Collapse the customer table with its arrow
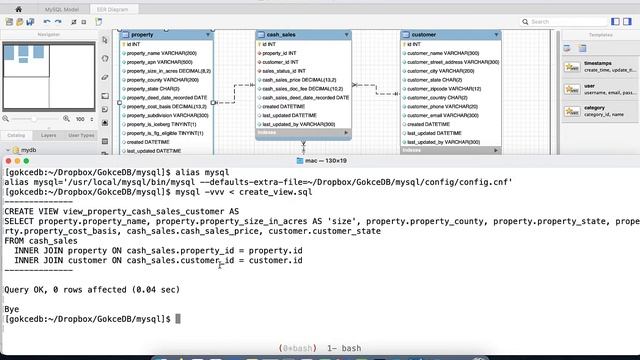640x360 pixels. (x=496, y=35)
